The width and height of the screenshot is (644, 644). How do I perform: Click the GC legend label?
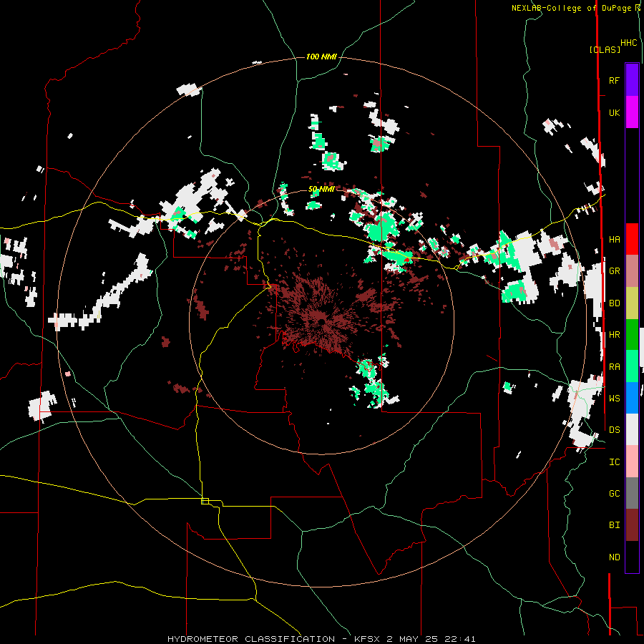point(614,494)
